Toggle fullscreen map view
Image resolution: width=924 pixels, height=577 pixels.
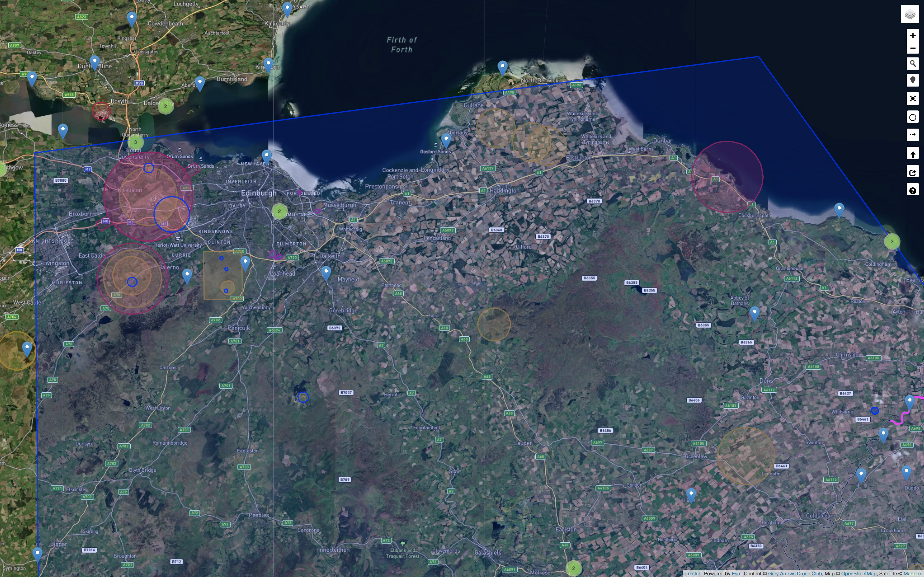tap(912, 98)
